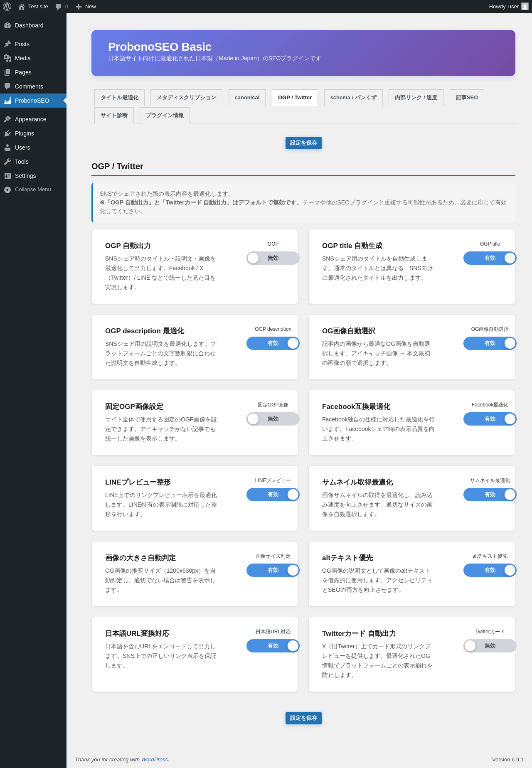Click the ProbonoSEO Basic heading
The height and width of the screenshot is (768, 532).
(x=160, y=47)
